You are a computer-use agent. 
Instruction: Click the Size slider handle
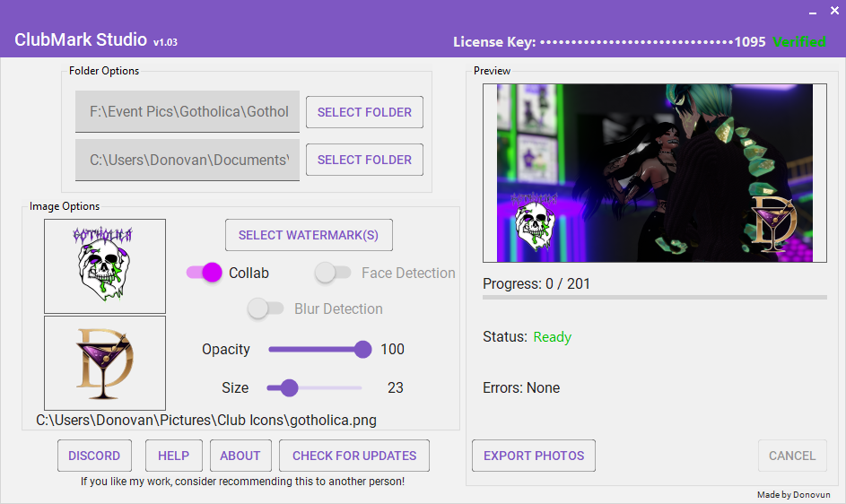click(x=290, y=387)
